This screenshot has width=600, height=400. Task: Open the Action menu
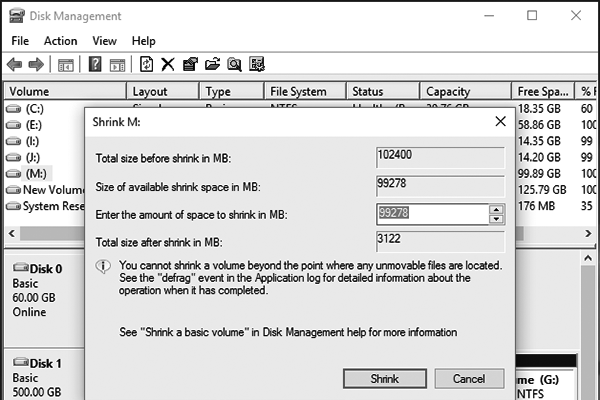coord(60,41)
